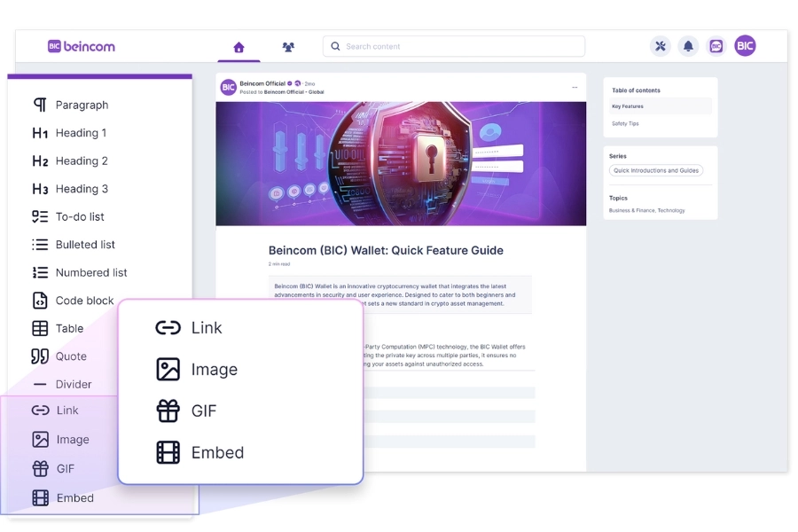Click the "Topics" heading in sidebar
798x532 pixels.
pyautogui.click(x=618, y=198)
